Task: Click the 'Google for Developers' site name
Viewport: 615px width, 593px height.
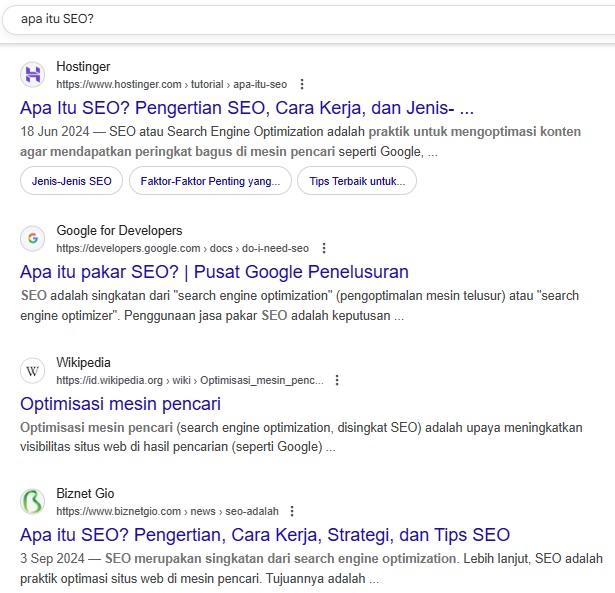Action: click(119, 231)
